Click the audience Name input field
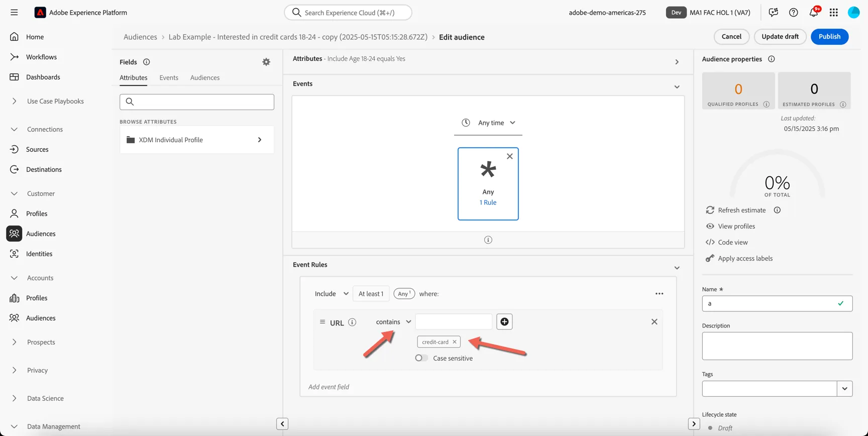This screenshot has width=868, height=436. click(777, 303)
